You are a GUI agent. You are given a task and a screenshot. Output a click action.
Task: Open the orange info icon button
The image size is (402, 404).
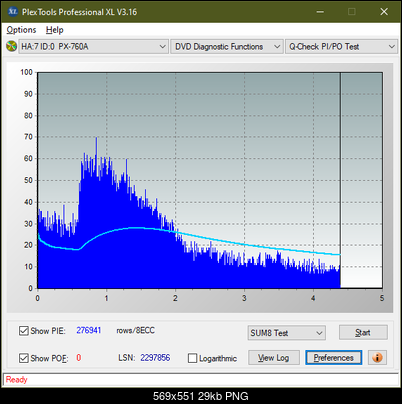tap(377, 358)
